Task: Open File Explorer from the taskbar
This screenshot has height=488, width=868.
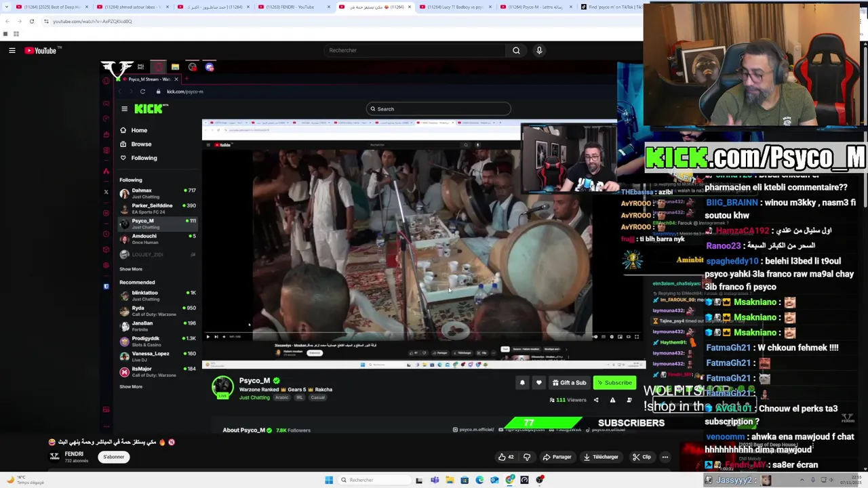Action: click(450, 480)
